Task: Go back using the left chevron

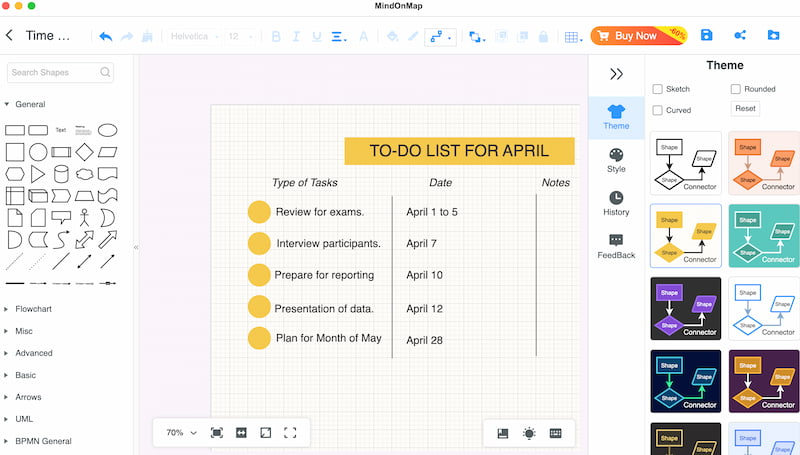Action: [x=9, y=35]
